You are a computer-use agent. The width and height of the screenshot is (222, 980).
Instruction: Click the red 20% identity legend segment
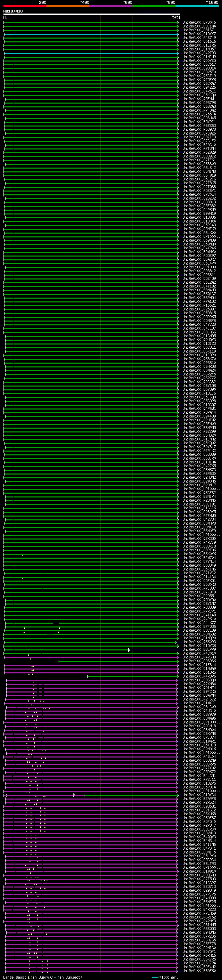click(25, 6)
